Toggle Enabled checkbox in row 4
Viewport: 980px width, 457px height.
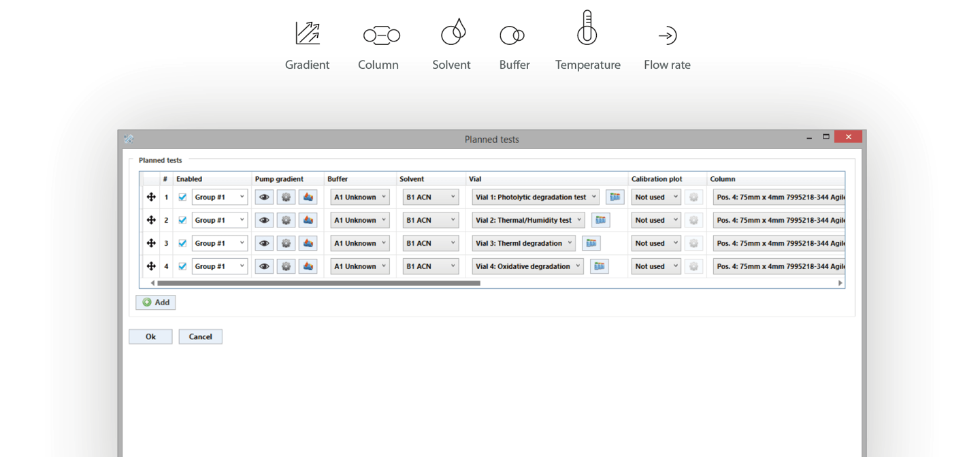coord(182,266)
